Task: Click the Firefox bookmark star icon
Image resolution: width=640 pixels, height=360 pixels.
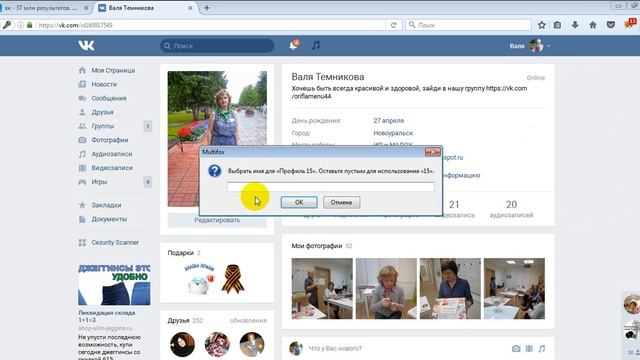Action: tap(542, 25)
